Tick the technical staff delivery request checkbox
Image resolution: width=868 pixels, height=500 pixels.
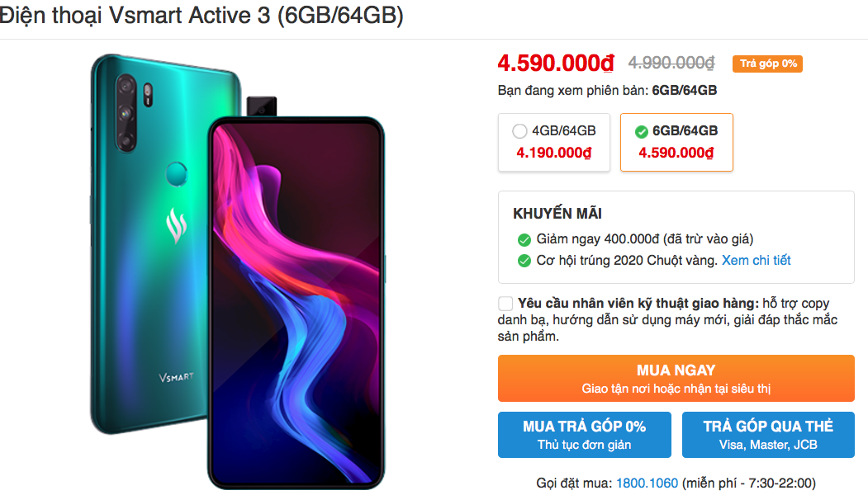coord(505,303)
